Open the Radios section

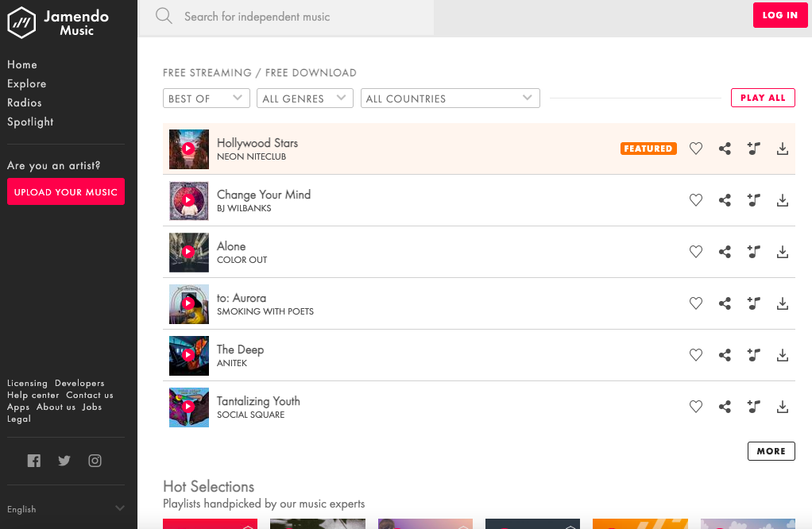(25, 102)
